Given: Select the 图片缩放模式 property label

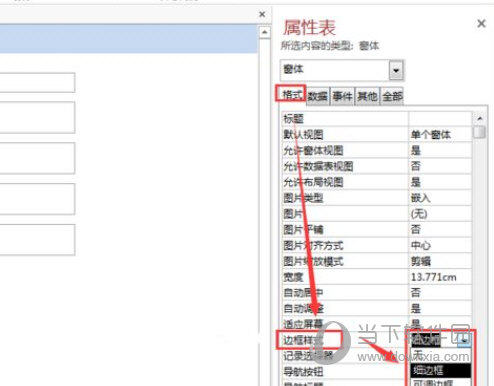Looking at the screenshot, I should click(313, 261).
